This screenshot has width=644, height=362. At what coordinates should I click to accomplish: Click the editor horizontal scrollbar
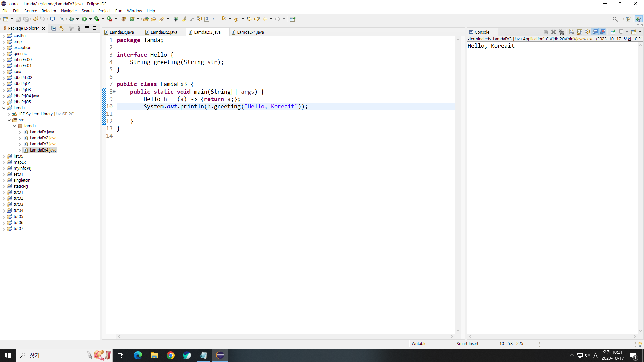point(285,336)
